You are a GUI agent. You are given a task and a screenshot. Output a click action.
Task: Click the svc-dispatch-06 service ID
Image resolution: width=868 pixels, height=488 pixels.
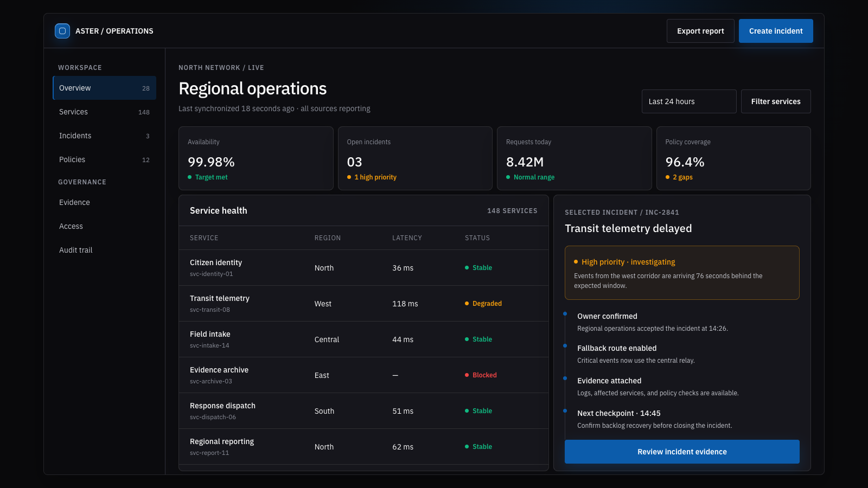tap(213, 417)
